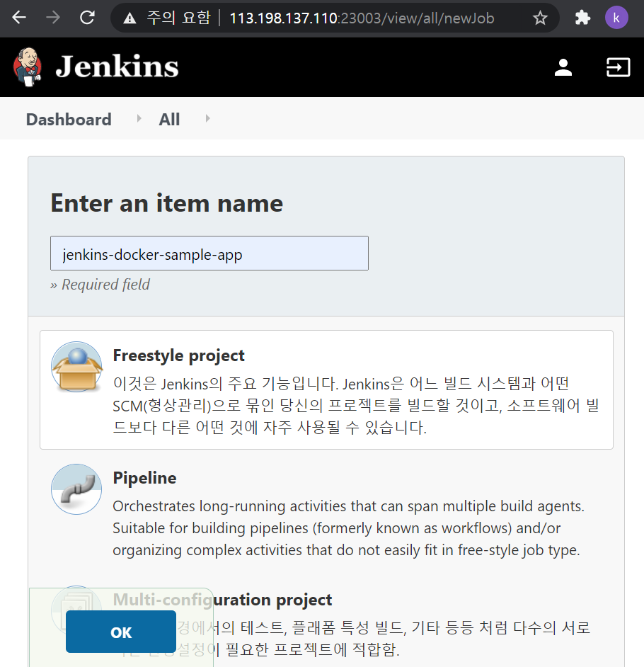Bookmark this page with the star icon
644x667 pixels.
pyautogui.click(x=540, y=18)
